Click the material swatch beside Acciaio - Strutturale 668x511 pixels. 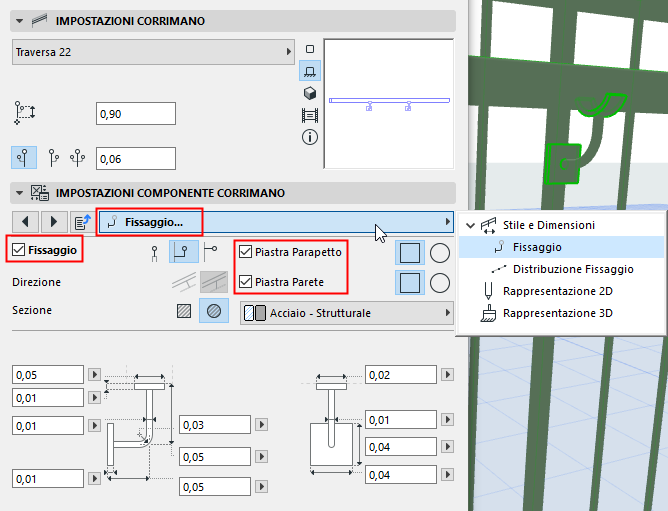point(255,313)
